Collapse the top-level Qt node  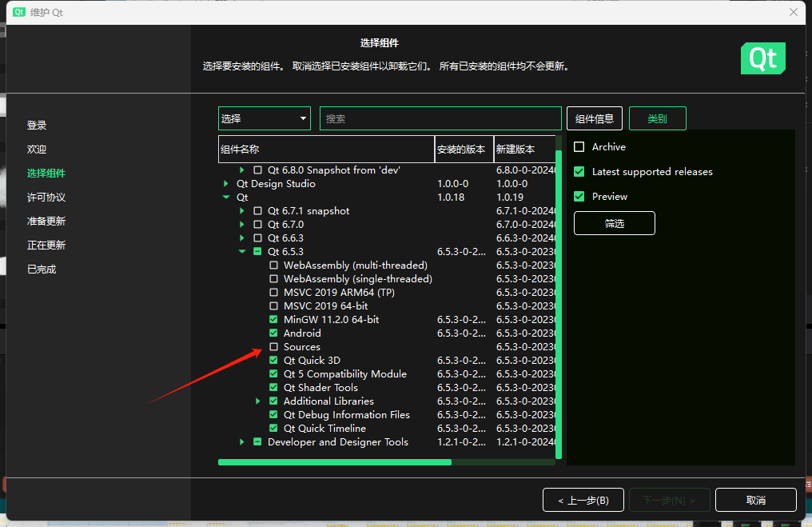tap(226, 197)
